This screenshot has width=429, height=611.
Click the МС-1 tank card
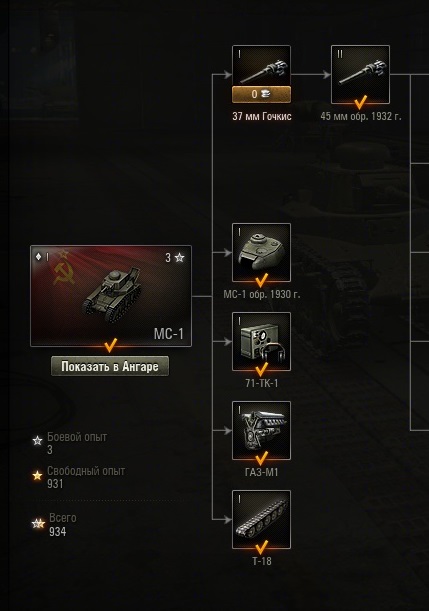(x=111, y=296)
